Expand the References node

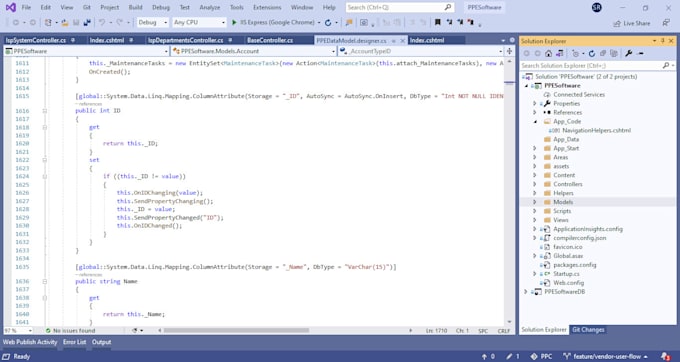point(535,112)
